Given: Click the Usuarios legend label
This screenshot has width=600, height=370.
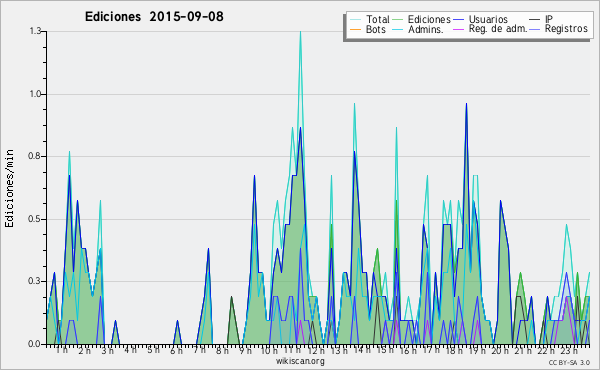Looking at the screenshot, I should [488, 19].
